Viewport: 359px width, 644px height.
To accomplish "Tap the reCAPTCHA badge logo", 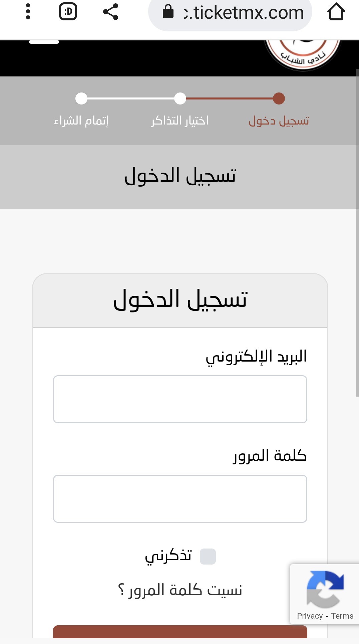I will click(325, 589).
